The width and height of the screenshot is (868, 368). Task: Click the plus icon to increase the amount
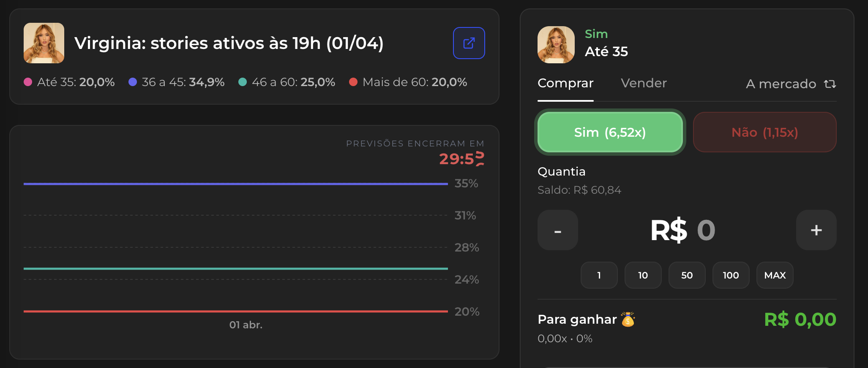tap(816, 230)
